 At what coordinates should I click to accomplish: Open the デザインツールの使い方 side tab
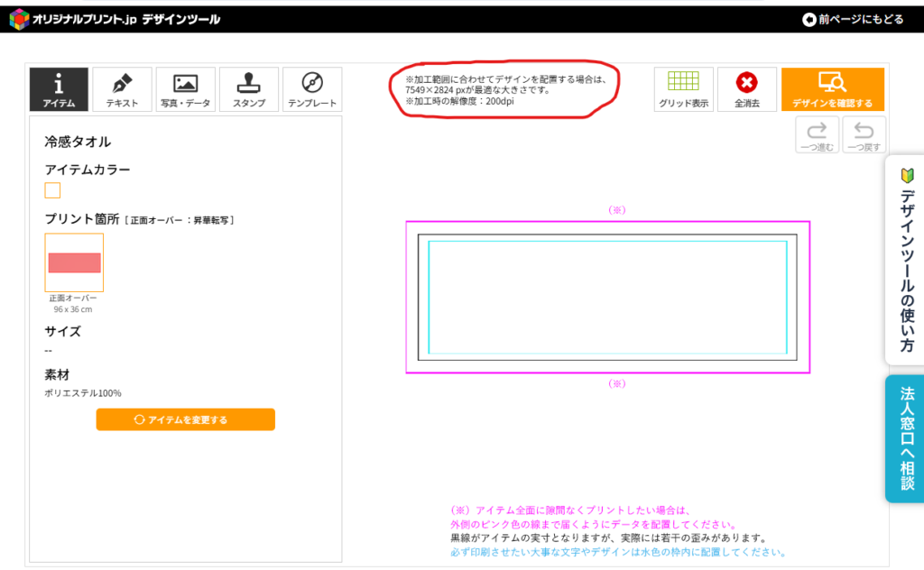coord(906,262)
